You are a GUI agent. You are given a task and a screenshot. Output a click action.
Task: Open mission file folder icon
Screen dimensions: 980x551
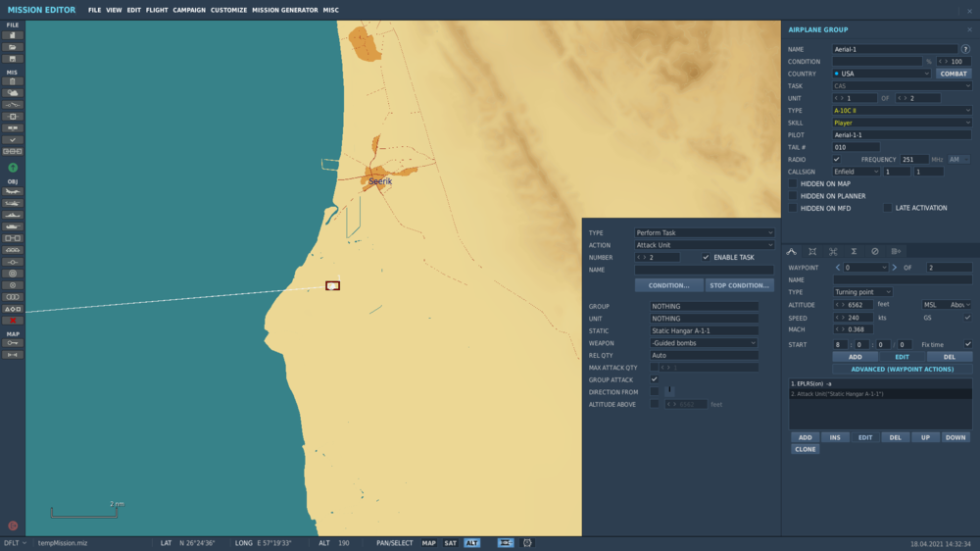tap(13, 47)
